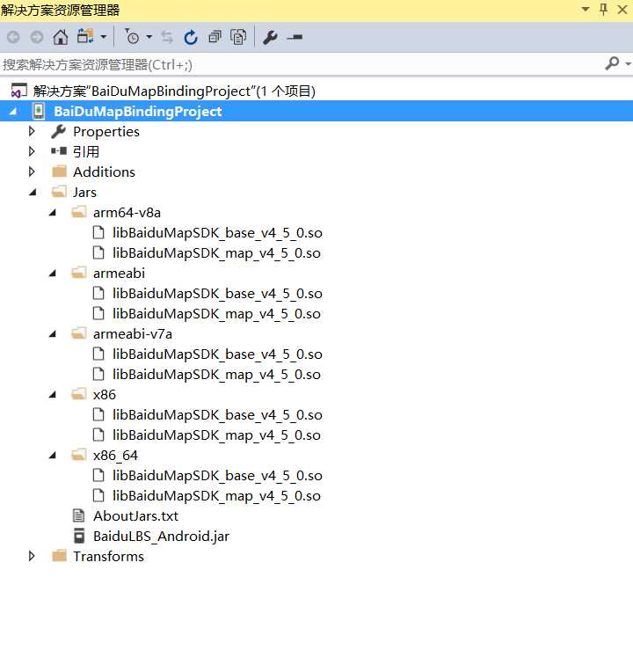The width and height of the screenshot is (633, 672).
Task: Select libBaiduMapSDK_base_v4_5_0.so under armeabi-v7a
Action: [x=217, y=354]
